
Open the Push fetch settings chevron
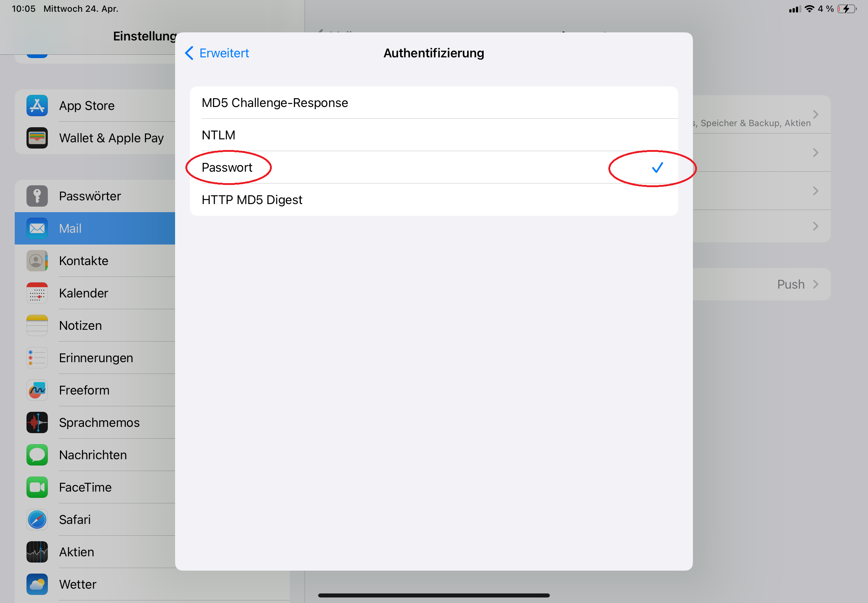[815, 284]
